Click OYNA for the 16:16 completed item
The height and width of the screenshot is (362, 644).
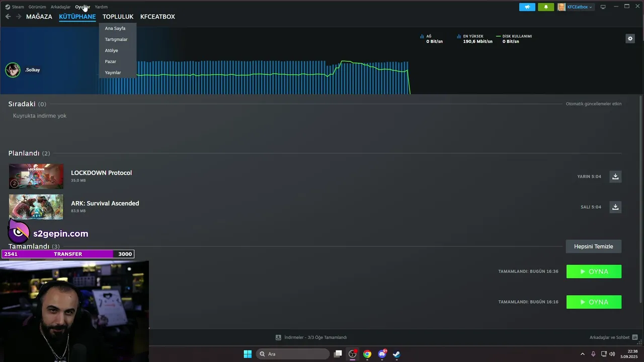point(594,302)
